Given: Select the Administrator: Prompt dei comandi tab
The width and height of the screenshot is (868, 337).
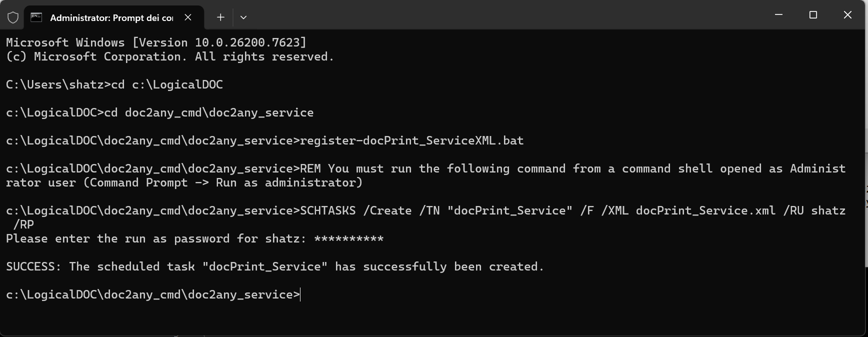Looking at the screenshot, I should [111, 17].
